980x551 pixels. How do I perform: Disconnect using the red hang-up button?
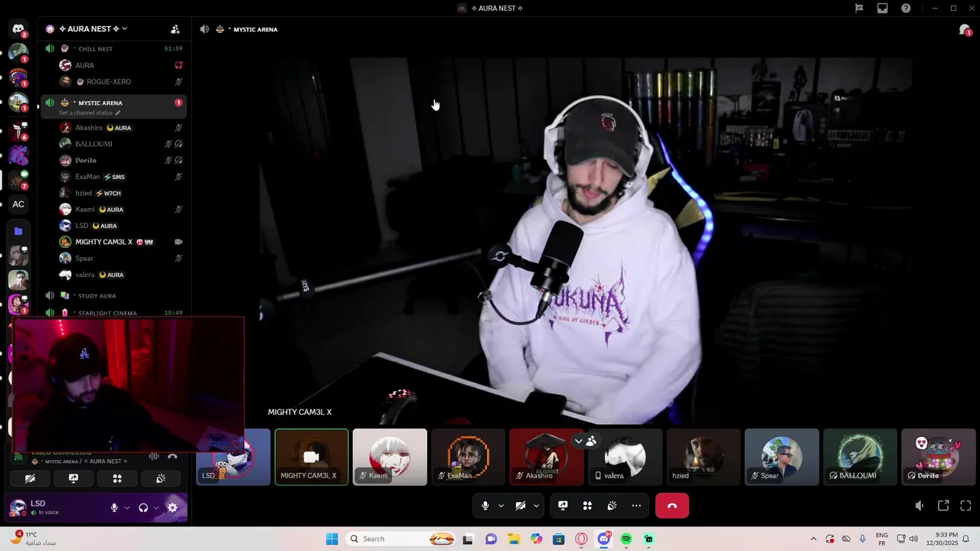672,506
